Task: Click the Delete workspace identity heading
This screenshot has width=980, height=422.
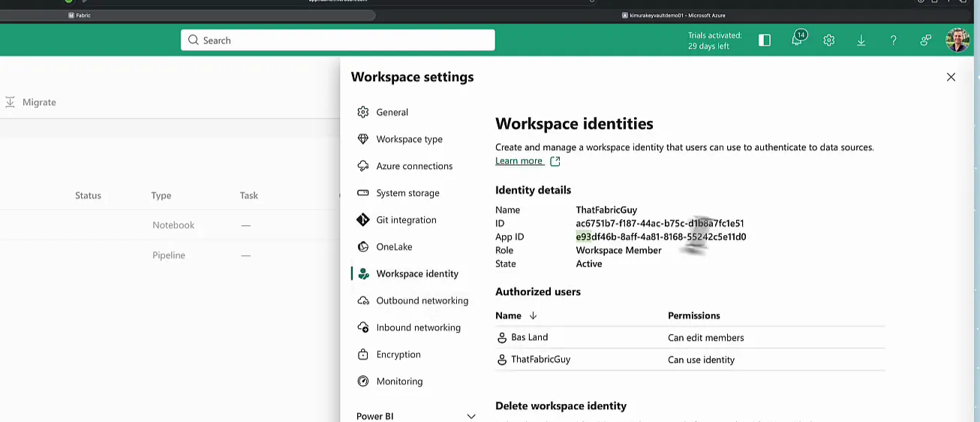Action: coord(561,405)
